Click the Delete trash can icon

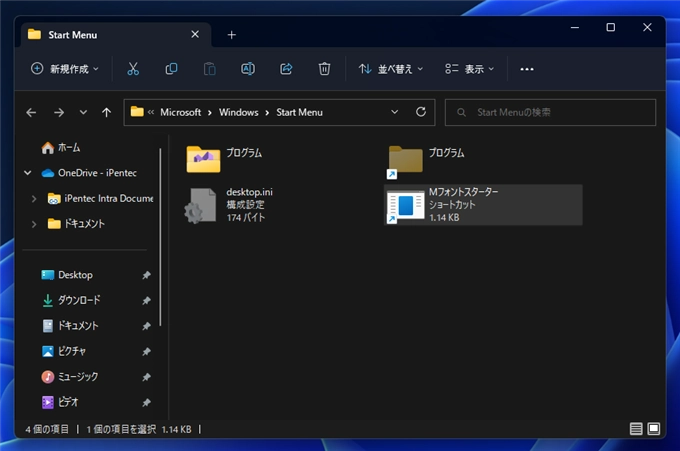point(324,69)
